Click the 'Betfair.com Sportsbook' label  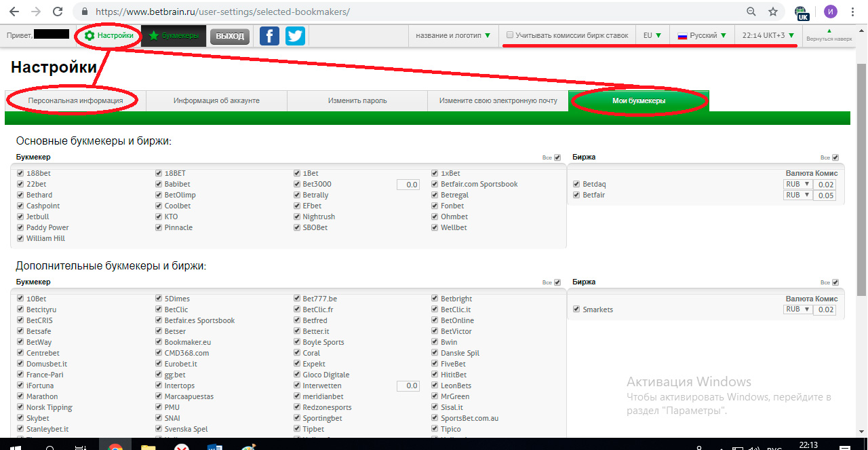pos(479,184)
